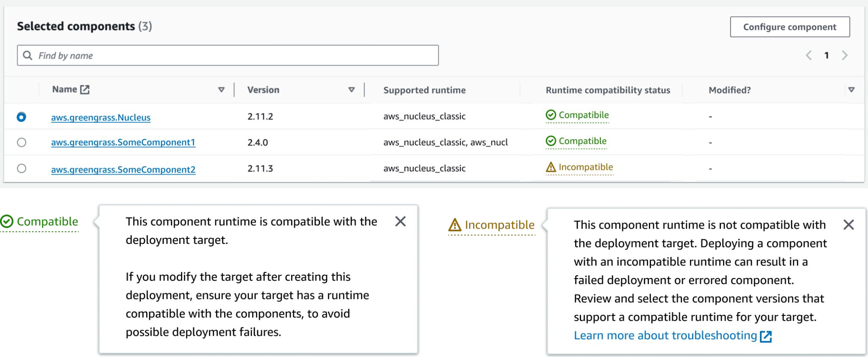Open the sort arrow after Modified? column
This screenshot has width=868, height=357.
point(851,90)
